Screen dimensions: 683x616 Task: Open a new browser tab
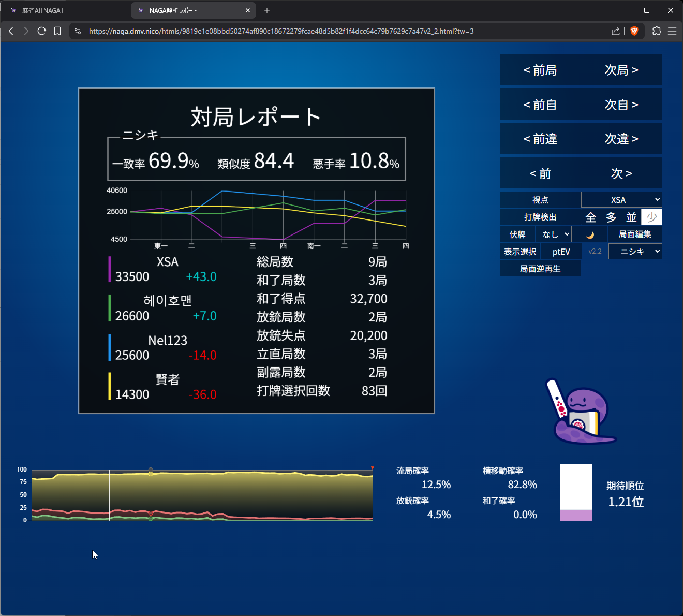tap(267, 10)
